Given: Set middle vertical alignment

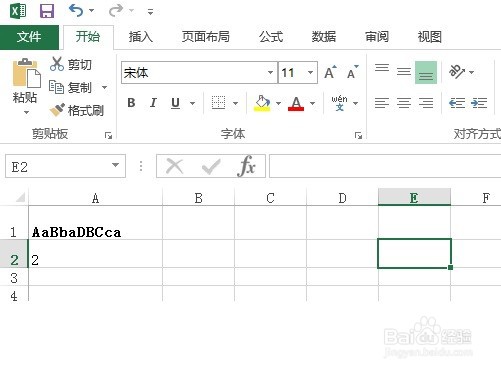Looking at the screenshot, I should pos(404,72).
